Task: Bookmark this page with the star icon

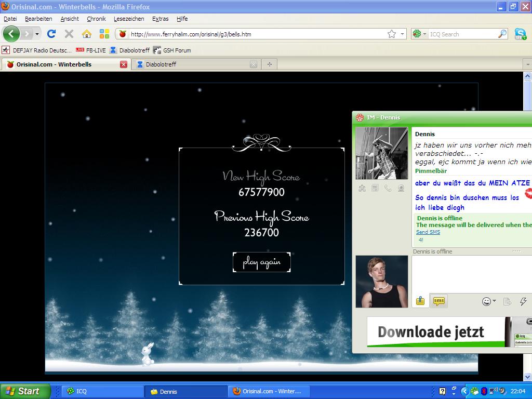Action: (391, 34)
